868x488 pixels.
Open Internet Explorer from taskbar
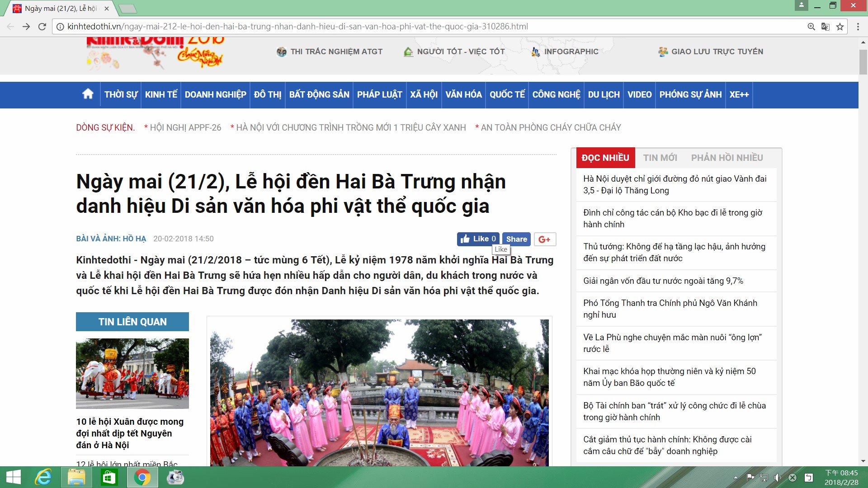point(43,477)
